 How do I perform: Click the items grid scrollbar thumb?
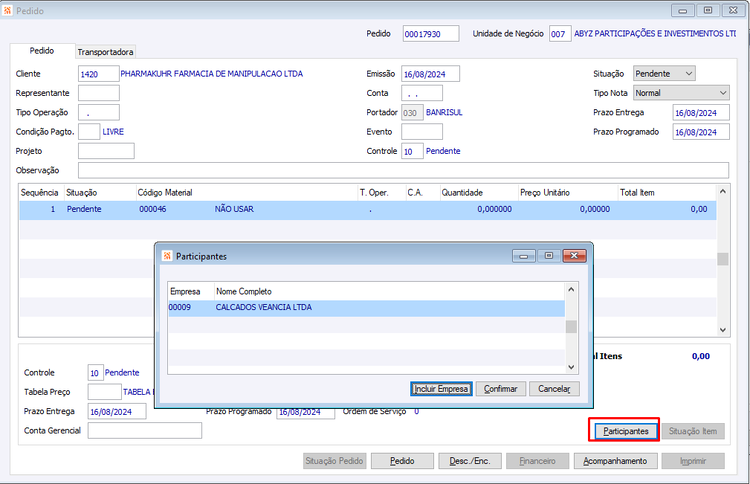723,259
